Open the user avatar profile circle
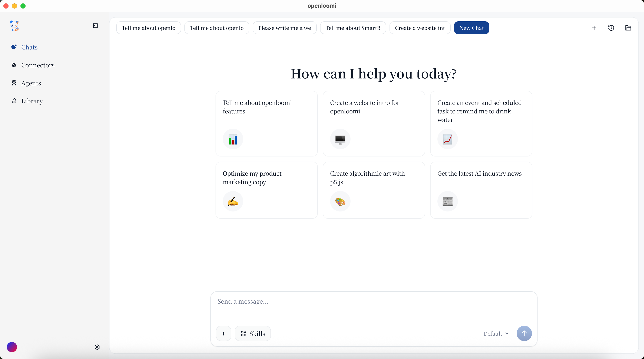The height and width of the screenshot is (359, 644). (12, 347)
